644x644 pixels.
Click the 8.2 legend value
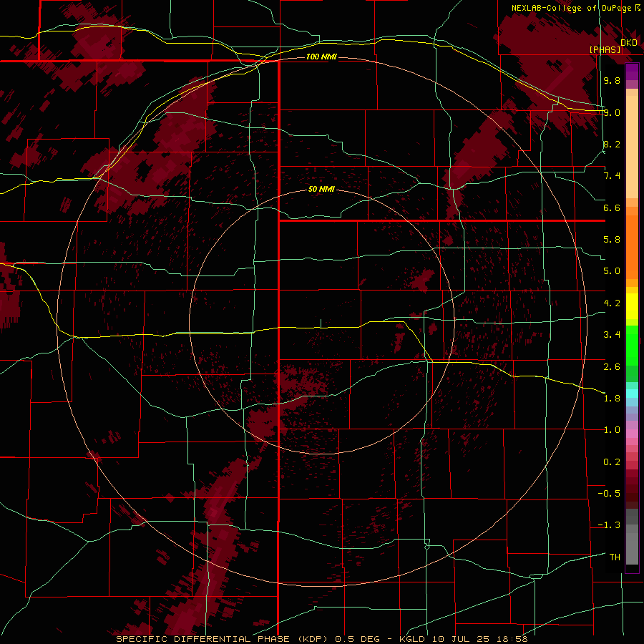[612, 144]
